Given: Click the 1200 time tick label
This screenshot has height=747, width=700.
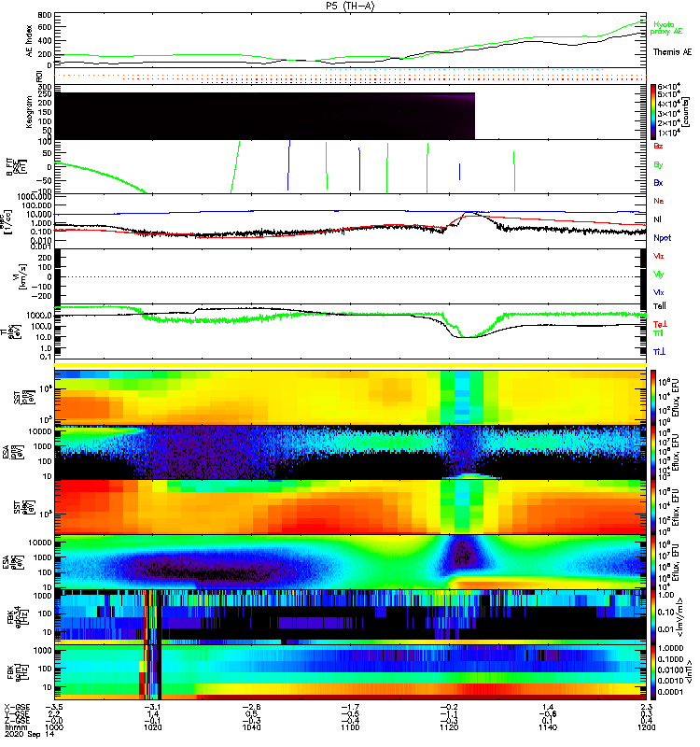Looking at the screenshot, I should 646,727.
